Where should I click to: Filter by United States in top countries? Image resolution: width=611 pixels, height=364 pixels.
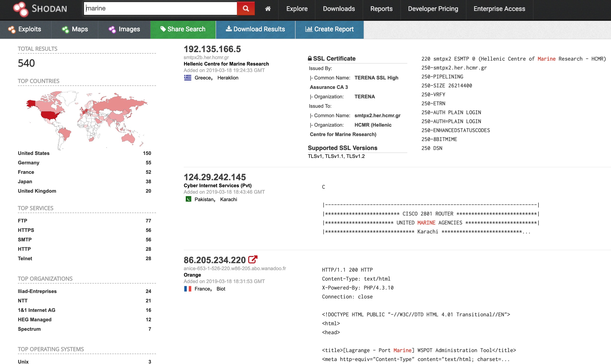34,153
